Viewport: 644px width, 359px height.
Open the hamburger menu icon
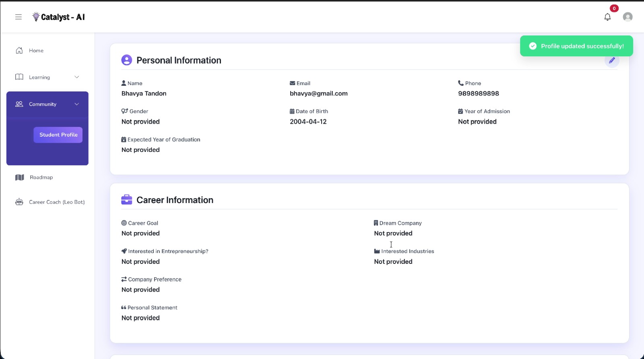coord(19,17)
